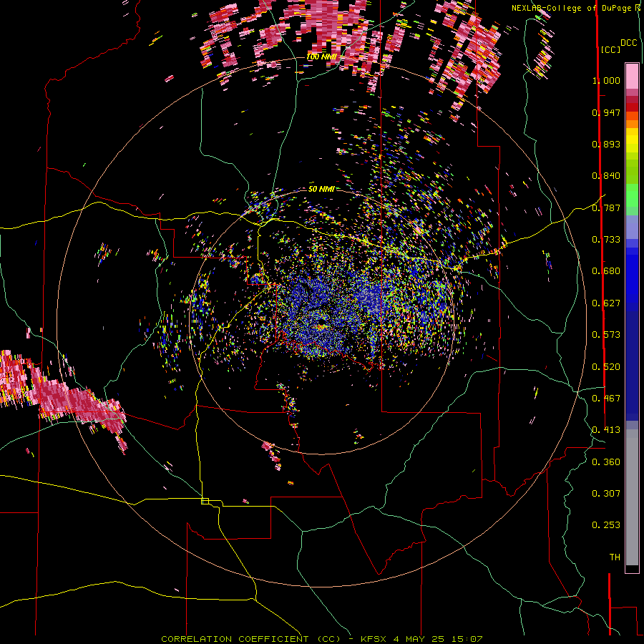Select the 0.627 scale value
The height and width of the screenshot is (644, 644).
pos(606,303)
